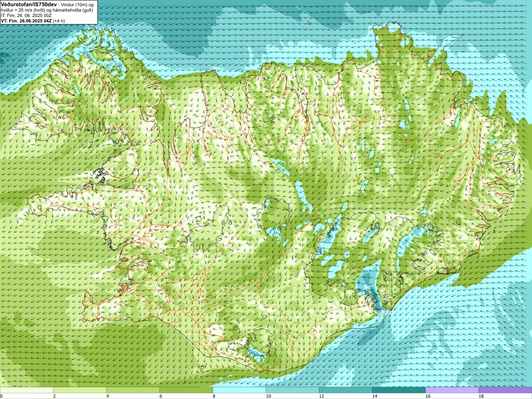Image resolution: width=532 pixels, height=399 pixels.
Task: Click the "VT: Fim. 26.06.2025 04Z" valid time
Action: click(26, 20)
